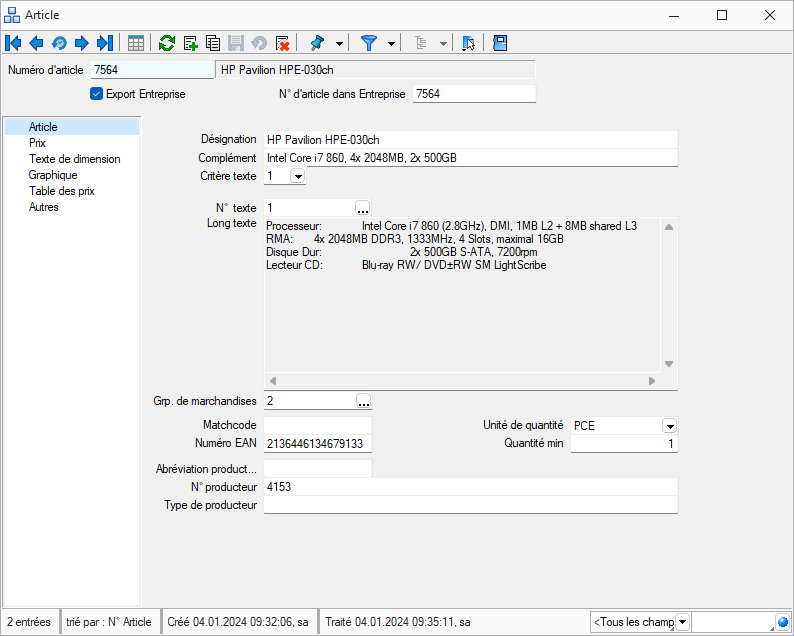794x636 pixels.
Task: Open the tree structure dropdown arrow
Action: [x=443, y=44]
